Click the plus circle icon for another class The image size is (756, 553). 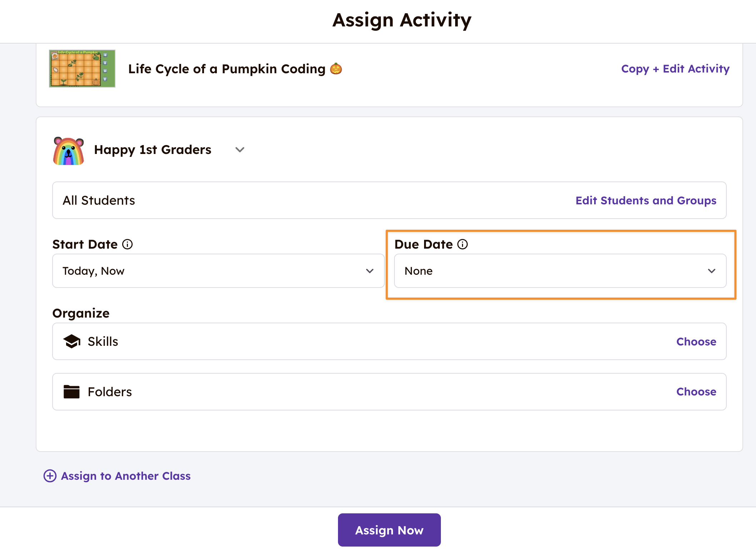point(50,476)
